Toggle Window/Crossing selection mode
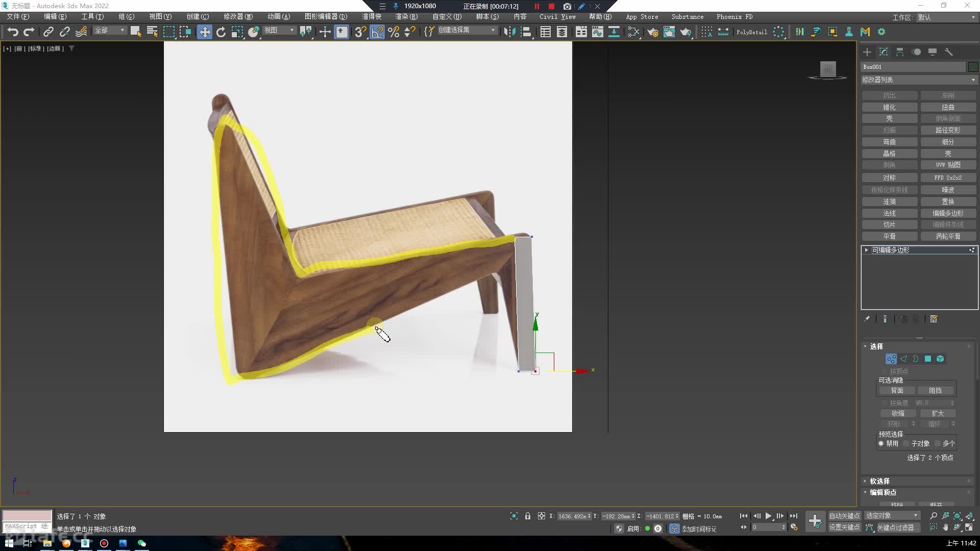980x551 pixels. click(x=185, y=32)
